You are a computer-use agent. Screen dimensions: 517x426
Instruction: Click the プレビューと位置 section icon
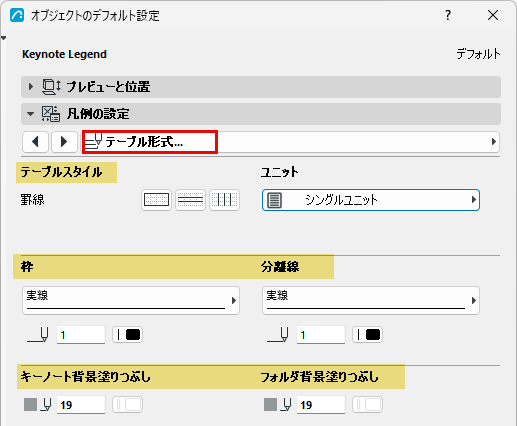click(x=51, y=87)
